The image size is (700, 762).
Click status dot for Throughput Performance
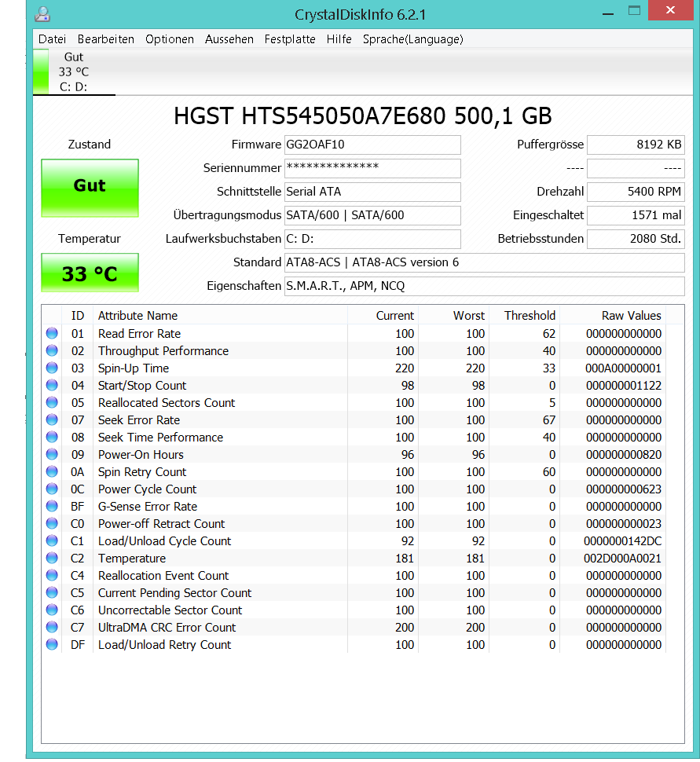click(52, 350)
